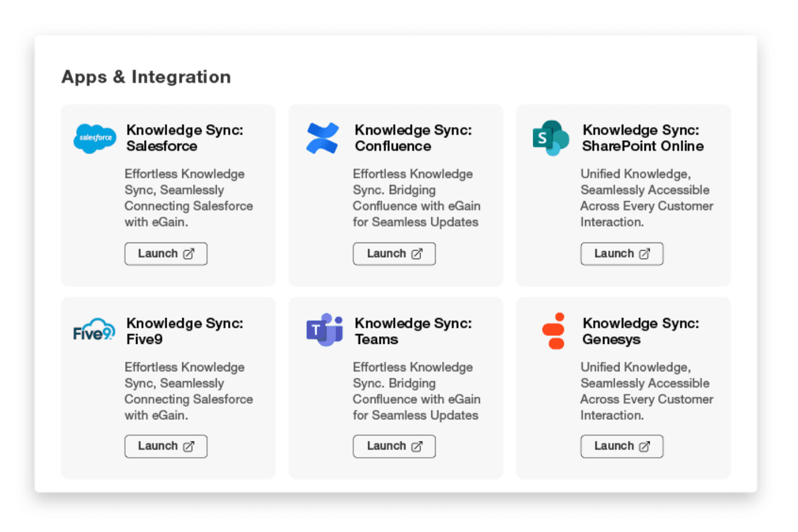Open the Knowledge Sync: Confluence title
The image size is (798, 532).
tap(413, 138)
